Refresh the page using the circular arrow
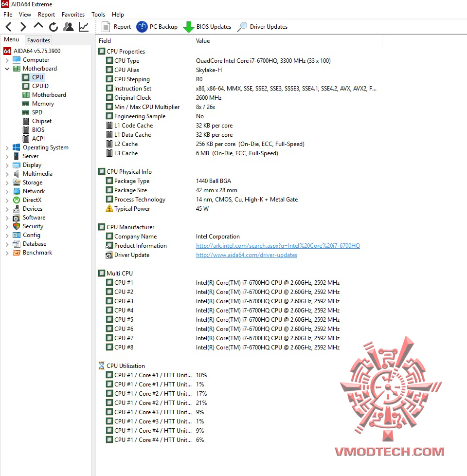467x476 pixels. coord(54,27)
